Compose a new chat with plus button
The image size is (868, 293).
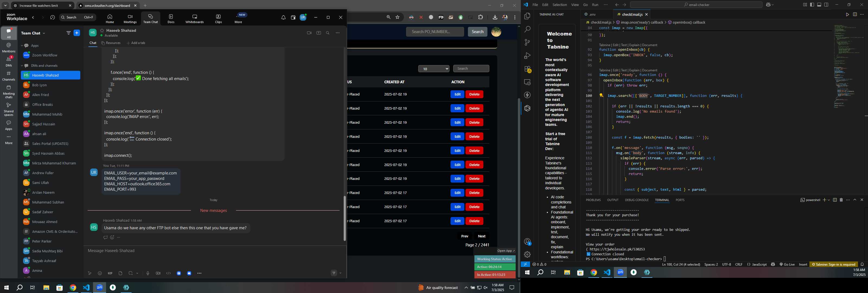coord(77,33)
